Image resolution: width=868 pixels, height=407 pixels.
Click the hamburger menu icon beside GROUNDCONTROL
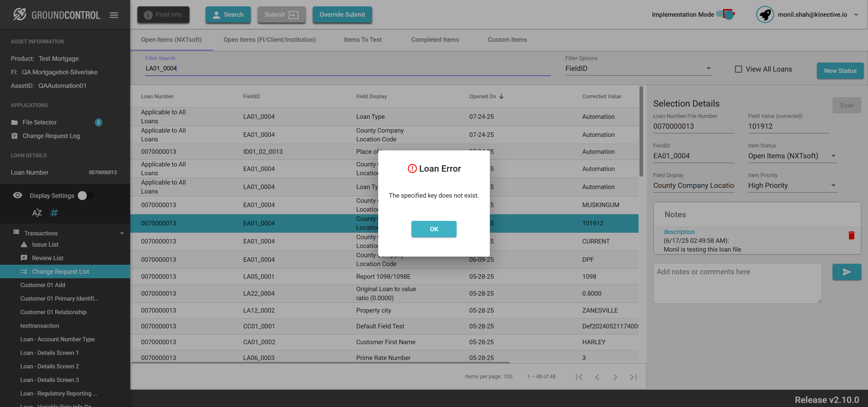point(114,15)
